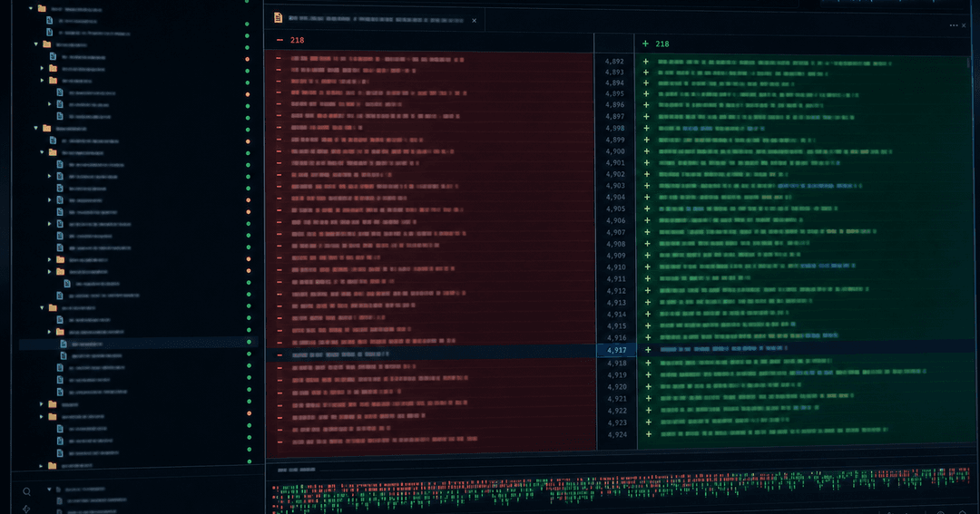Close the open diff file tab

(x=475, y=21)
